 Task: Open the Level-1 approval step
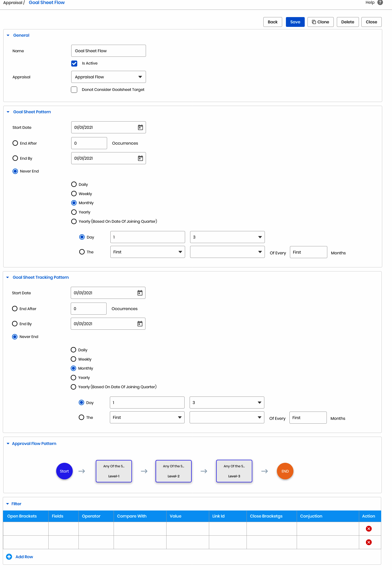[114, 471]
